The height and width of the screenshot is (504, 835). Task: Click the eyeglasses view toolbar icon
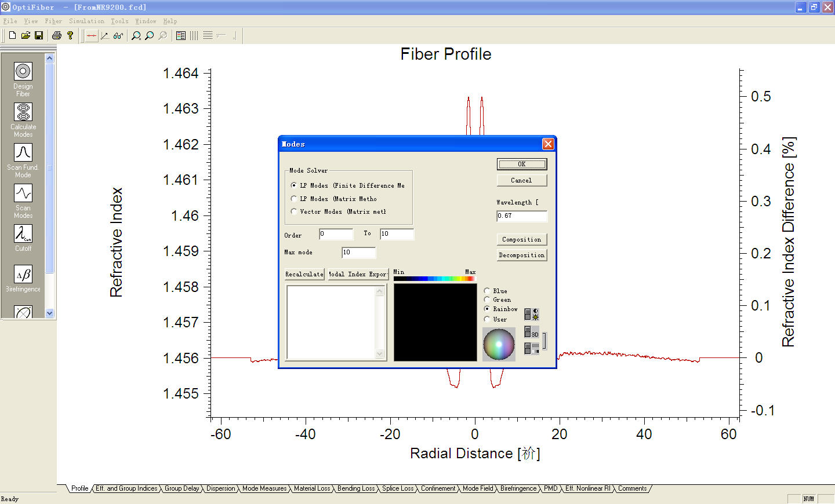coord(118,35)
